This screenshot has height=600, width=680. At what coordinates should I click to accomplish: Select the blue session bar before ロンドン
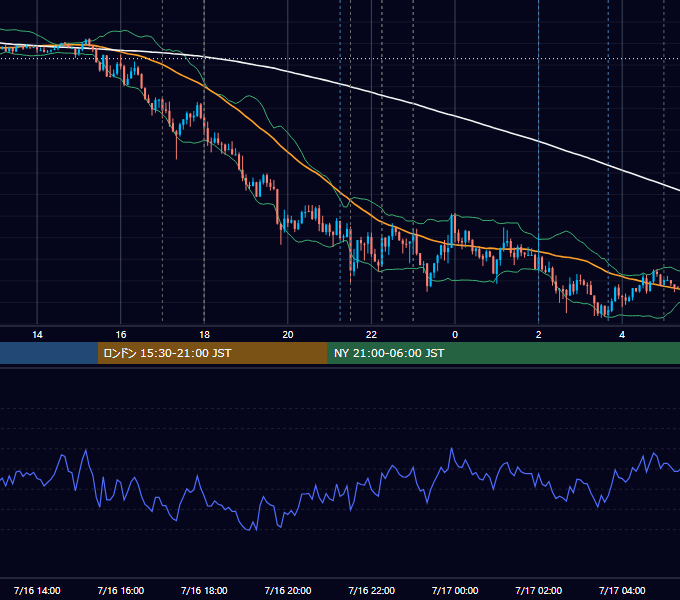[x=49, y=353]
